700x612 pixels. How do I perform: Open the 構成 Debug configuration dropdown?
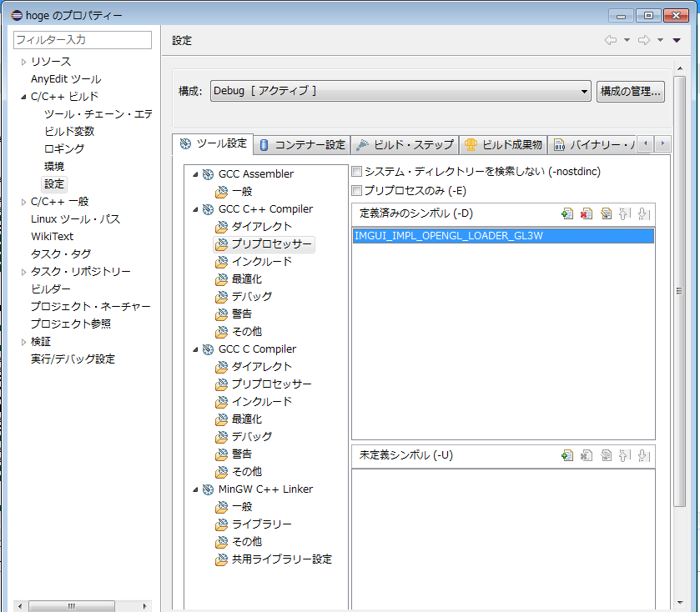click(583, 90)
